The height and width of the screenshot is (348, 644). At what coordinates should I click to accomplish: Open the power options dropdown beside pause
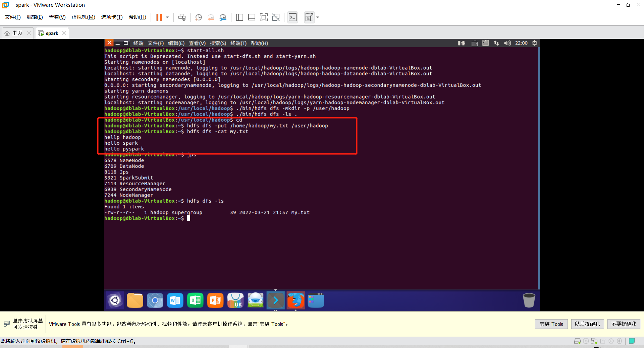tap(167, 17)
